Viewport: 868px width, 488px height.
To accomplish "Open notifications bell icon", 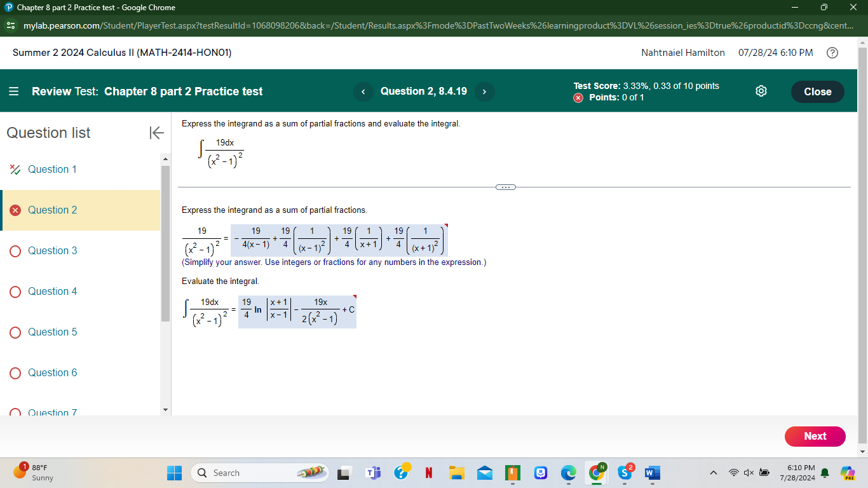I will coord(825,473).
